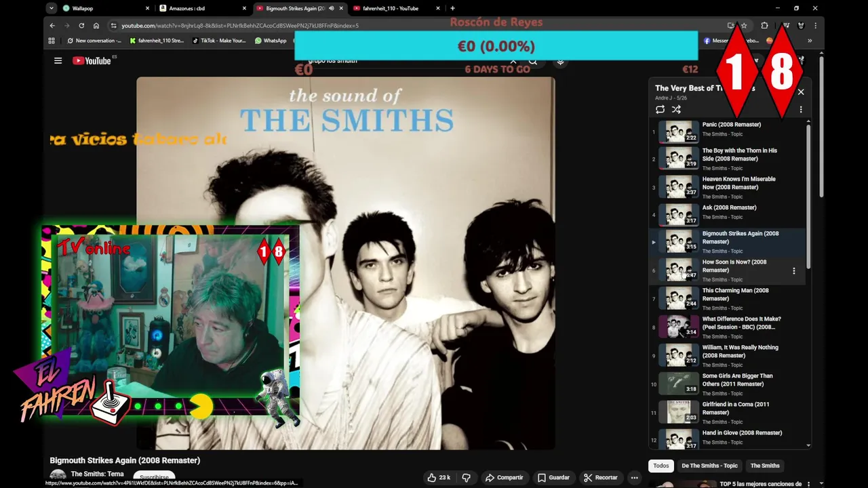Image resolution: width=868 pixels, height=488 pixels.
Task: Toggle playlist shuffle
Action: [676, 109]
